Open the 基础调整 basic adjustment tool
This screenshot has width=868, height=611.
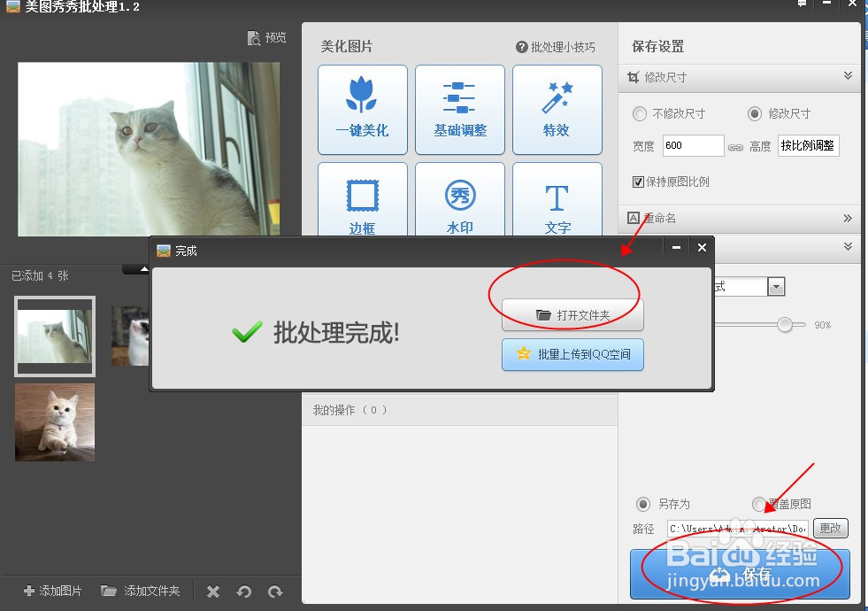tap(459, 109)
